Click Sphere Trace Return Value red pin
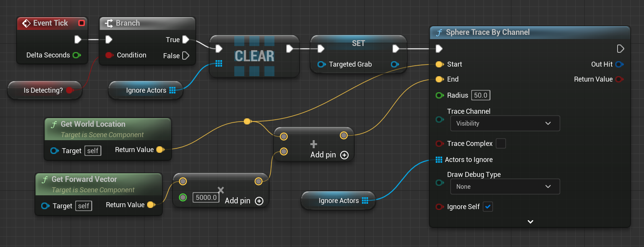The width and height of the screenshot is (644, 247). pos(620,79)
